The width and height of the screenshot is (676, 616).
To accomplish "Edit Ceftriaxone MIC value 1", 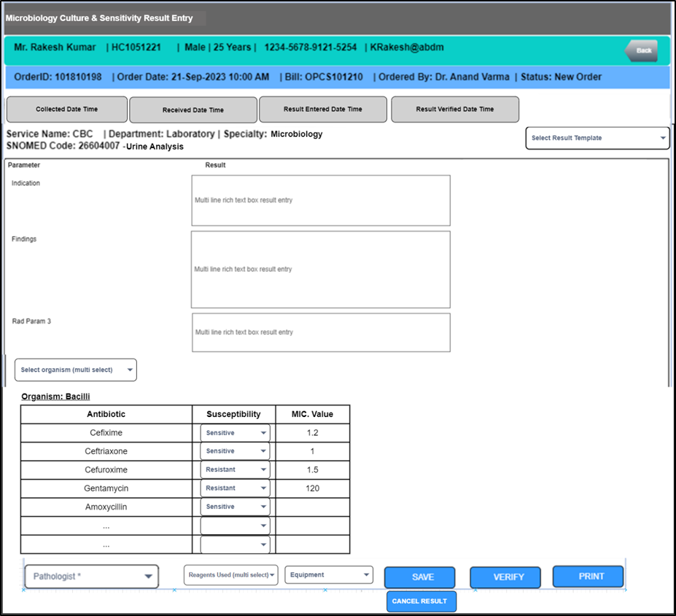I will 313,451.
